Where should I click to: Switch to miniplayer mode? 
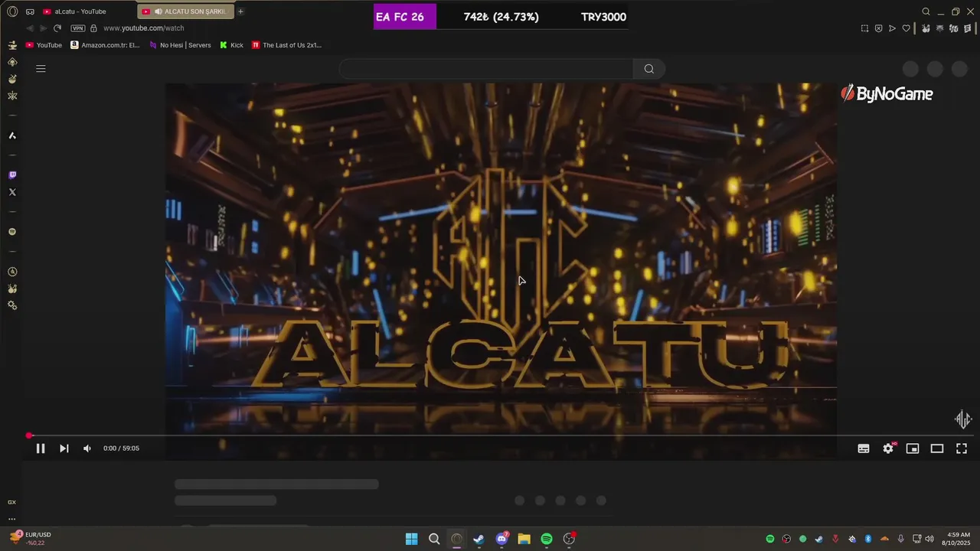(x=913, y=448)
